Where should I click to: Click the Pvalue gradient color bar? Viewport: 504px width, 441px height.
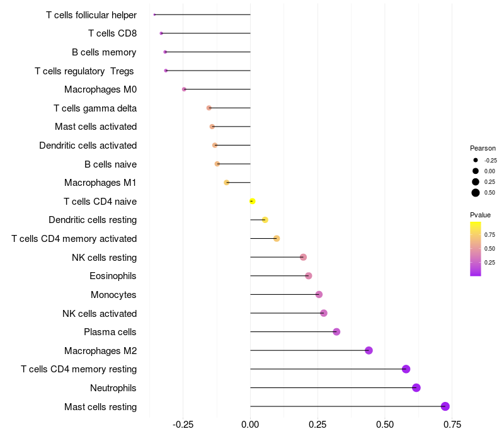coord(476,248)
